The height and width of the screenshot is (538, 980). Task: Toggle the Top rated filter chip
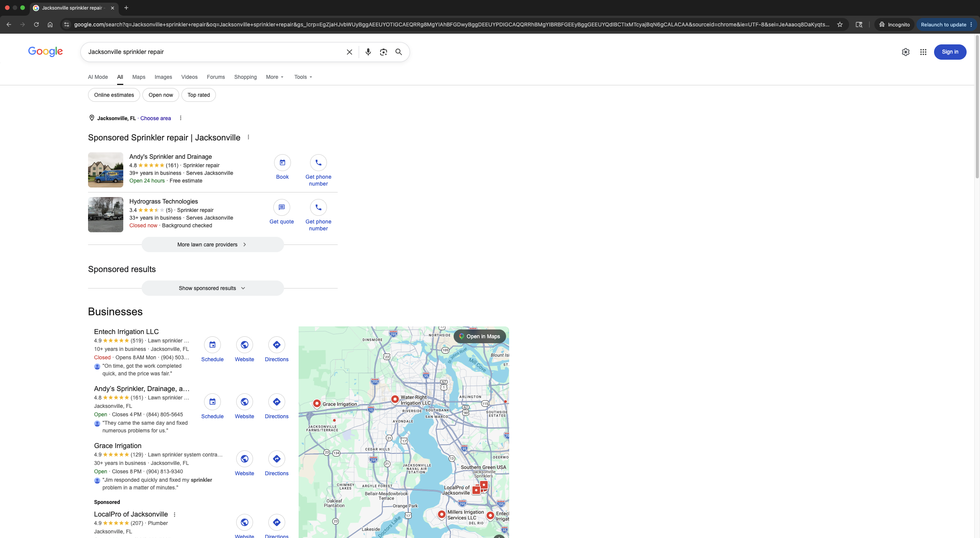click(199, 95)
